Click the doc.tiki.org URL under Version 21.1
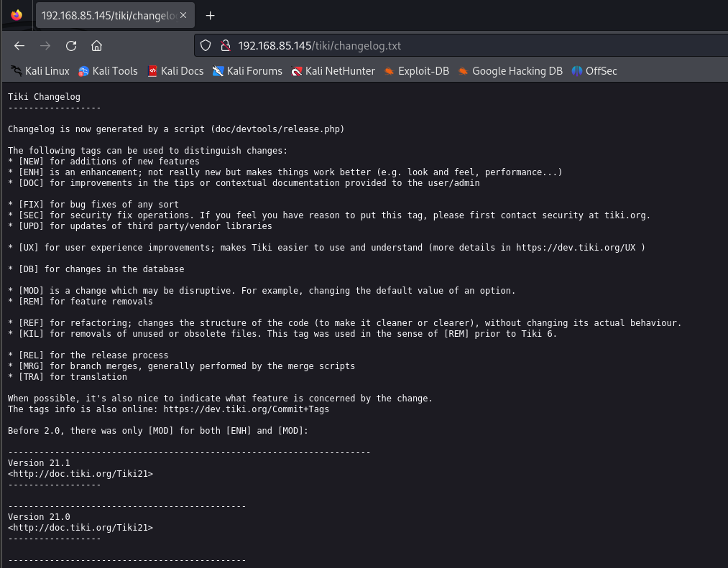The height and width of the screenshot is (568, 728). [x=80, y=474]
